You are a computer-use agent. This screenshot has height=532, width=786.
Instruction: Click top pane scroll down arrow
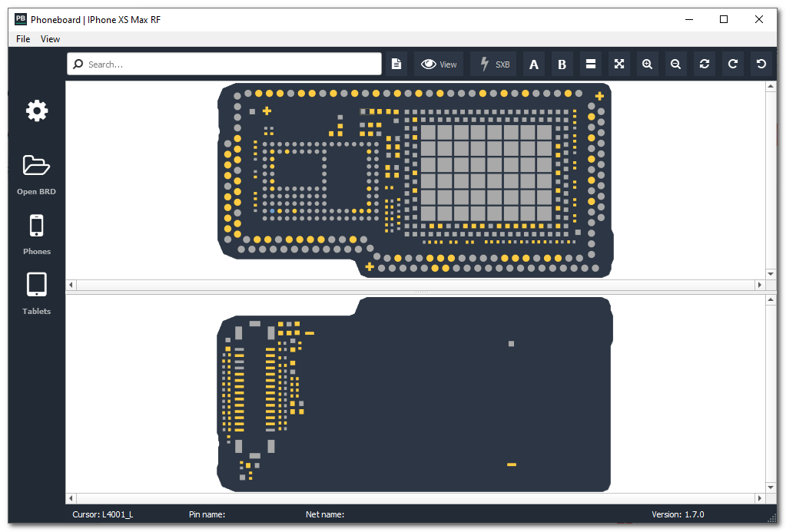tap(771, 274)
